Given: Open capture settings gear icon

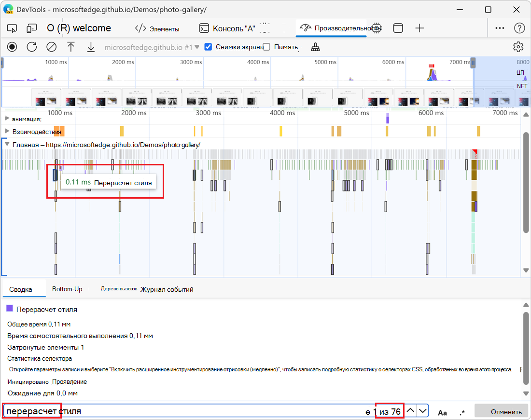Looking at the screenshot, I should [518, 47].
